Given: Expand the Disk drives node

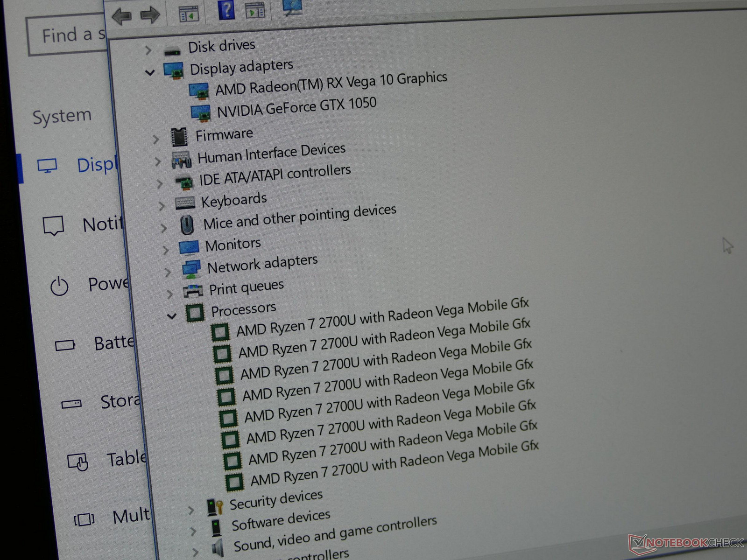Looking at the screenshot, I should [x=148, y=50].
